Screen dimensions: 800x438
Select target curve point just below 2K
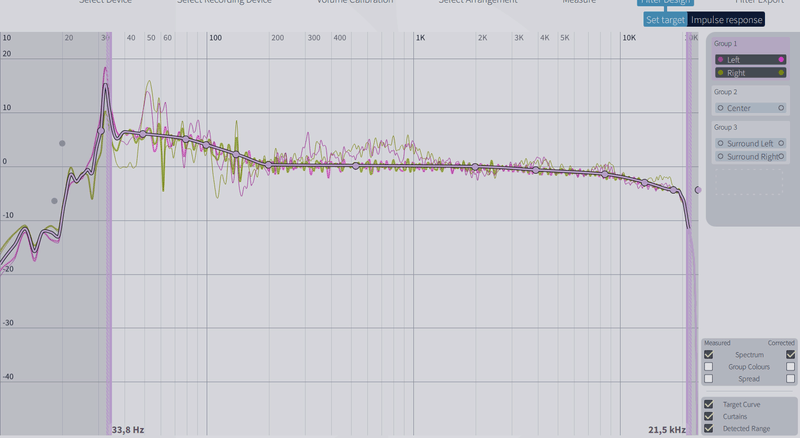475,167
